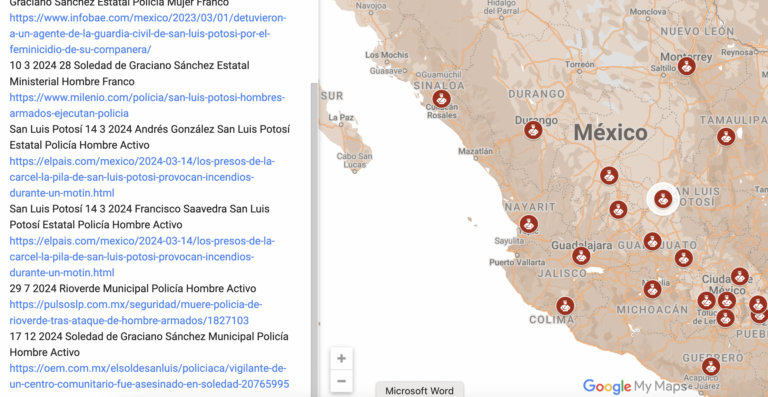768x397 pixels.
Task: Click the marker at Guadalajara in Jalisco
Action: click(x=581, y=256)
